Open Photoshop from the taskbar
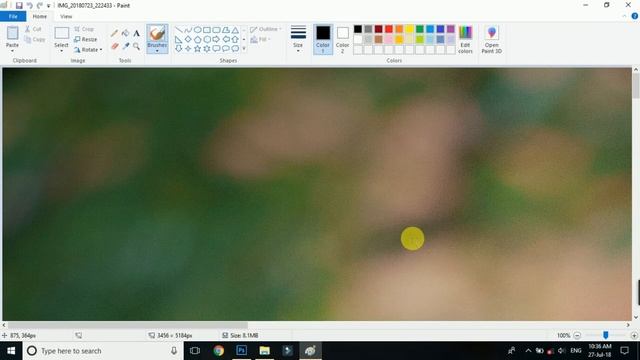This screenshot has height=360, width=640. [x=241, y=351]
